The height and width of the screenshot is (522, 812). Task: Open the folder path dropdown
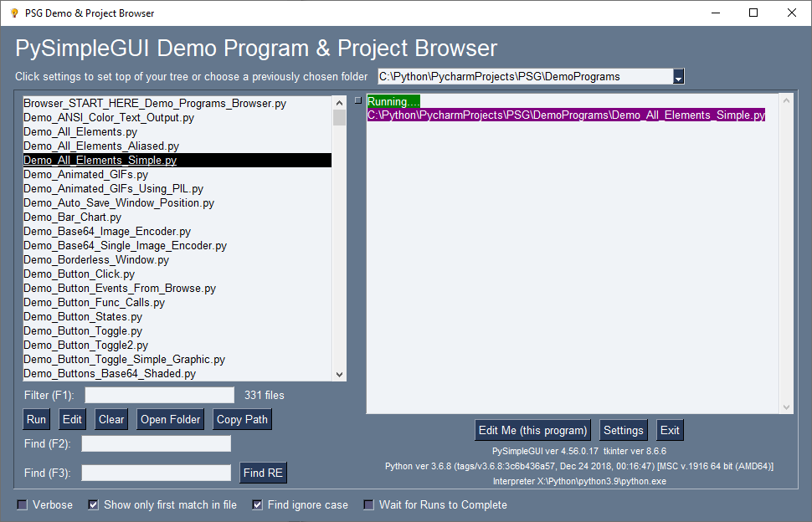pos(680,75)
